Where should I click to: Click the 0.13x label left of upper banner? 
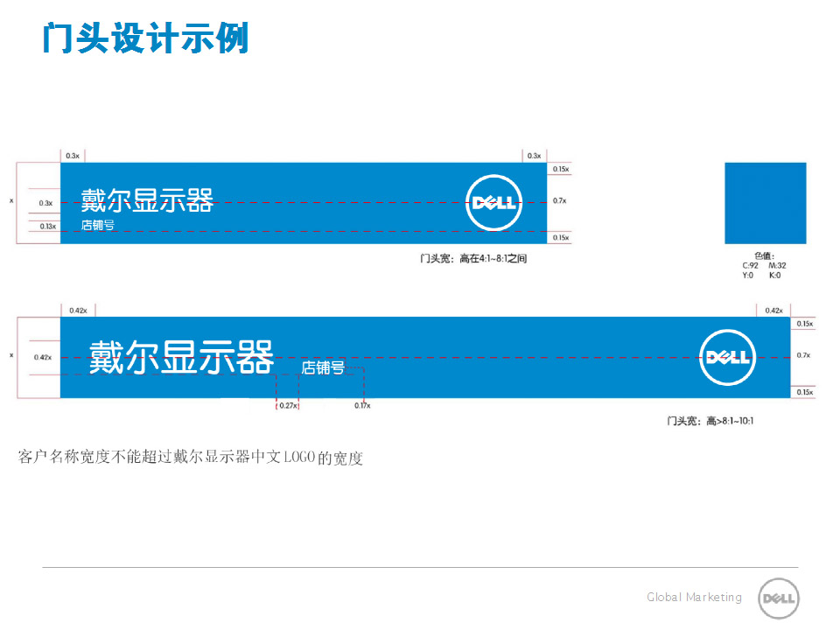pyautogui.click(x=47, y=226)
